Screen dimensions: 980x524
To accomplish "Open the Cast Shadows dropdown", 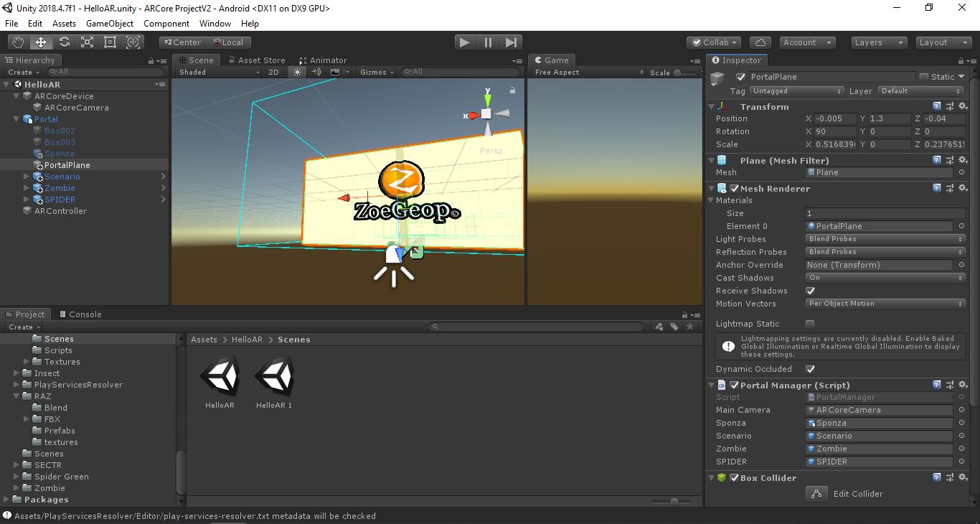I will coord(885,278).
